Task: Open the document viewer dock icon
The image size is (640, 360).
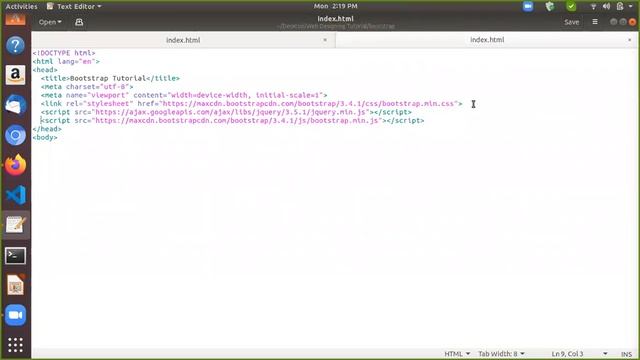Action: click(16, 285)
